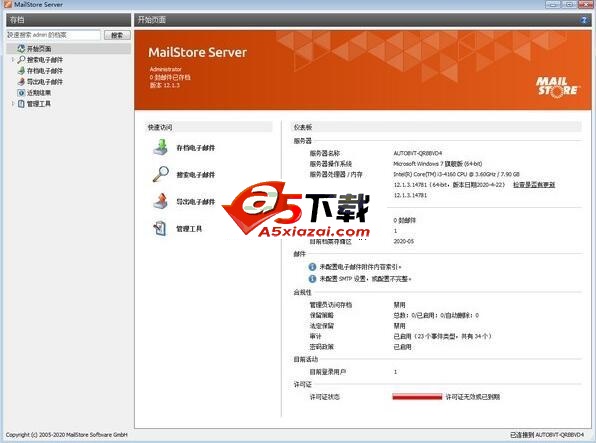Open 搜索电子邮件 in the sidebar tree
The width and height of the screenshot is (596, 443).
44,60
